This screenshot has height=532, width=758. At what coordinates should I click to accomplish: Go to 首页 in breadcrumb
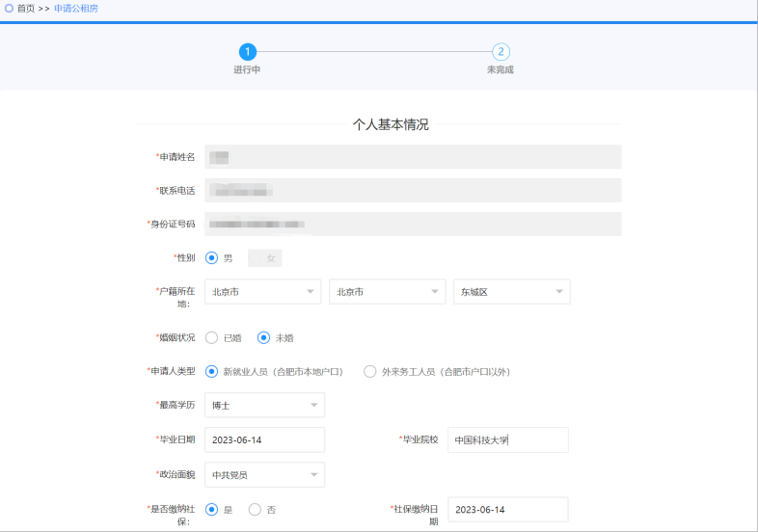(26, 8)
